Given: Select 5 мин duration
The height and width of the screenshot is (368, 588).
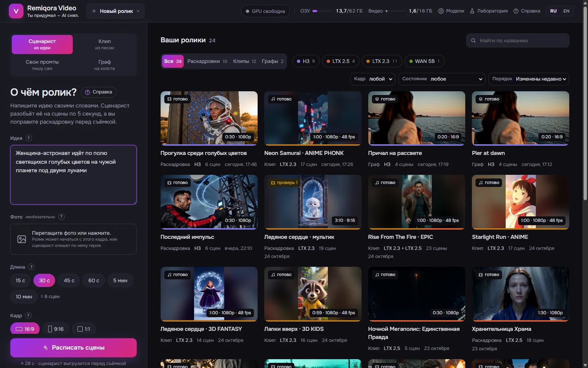Looking at the screenshot, I should pyautogui.click(x=120, y=280).
